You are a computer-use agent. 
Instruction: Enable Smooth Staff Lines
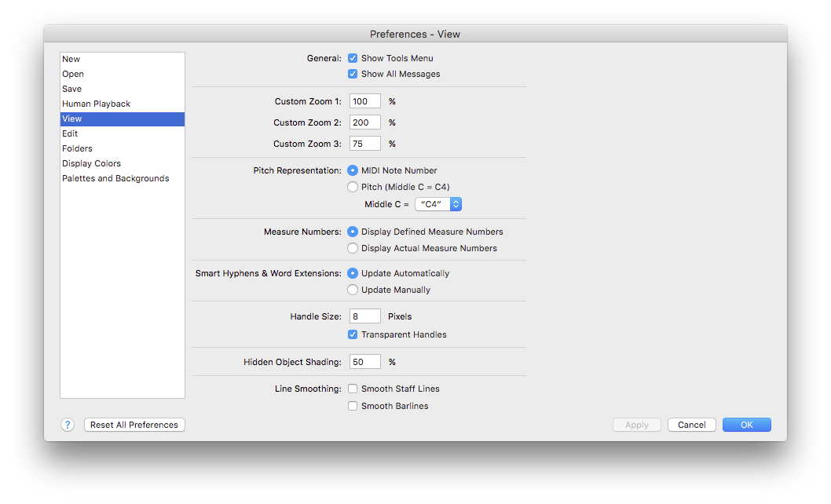click(x=353, y=389)
